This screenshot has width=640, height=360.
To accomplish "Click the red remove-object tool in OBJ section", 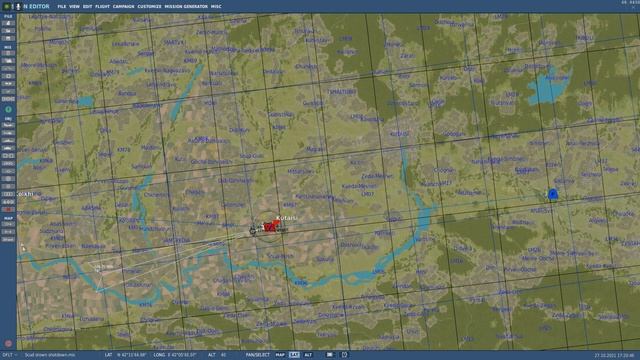I will [x=8, y=209].
